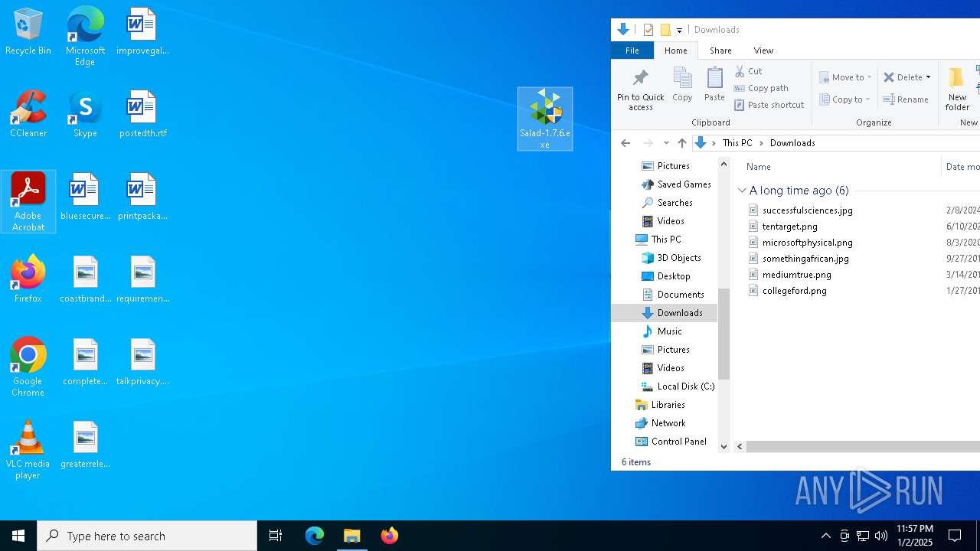The height and width of the screenshot is (551, 980).
Task: Select the Google Chrome desktop shortcut
Action: 28,367
